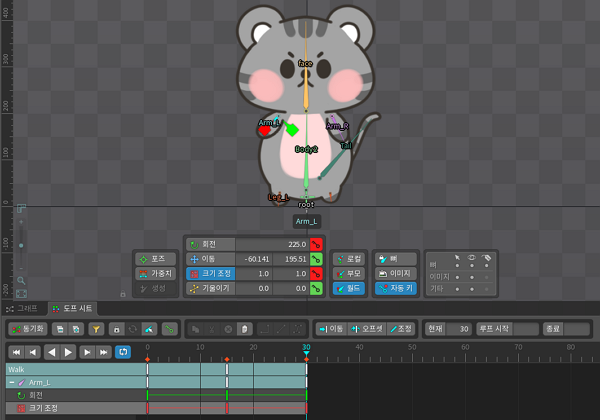Click the second icon right of 동기화
This screenshot has width=600, height=420.
point(76,329)
